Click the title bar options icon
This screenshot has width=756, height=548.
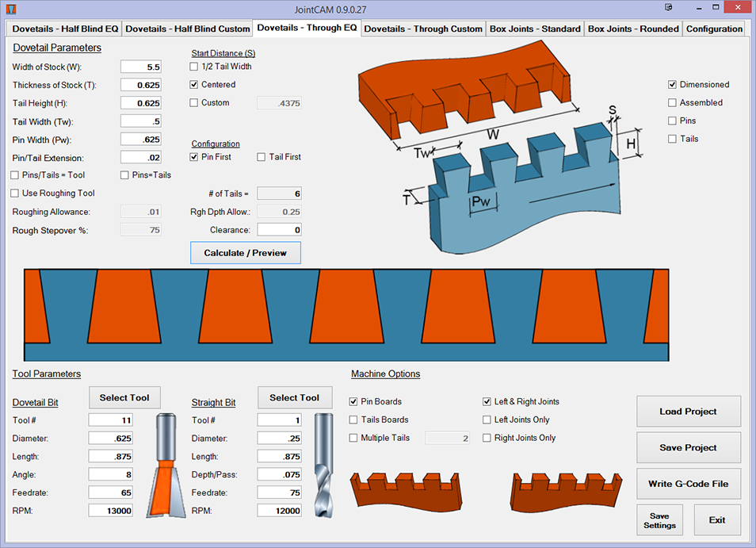pyautogui.click(x=669, y=8)
